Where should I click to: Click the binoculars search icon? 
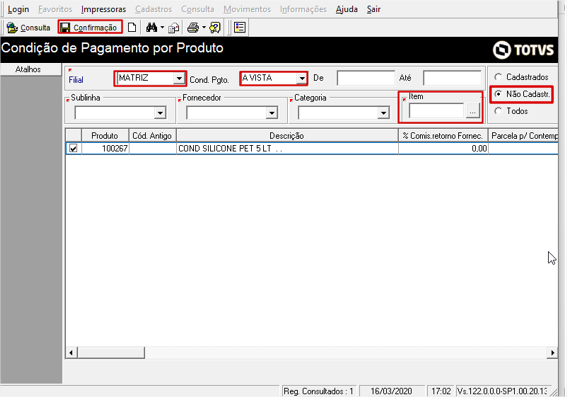[x=152, y=27]
